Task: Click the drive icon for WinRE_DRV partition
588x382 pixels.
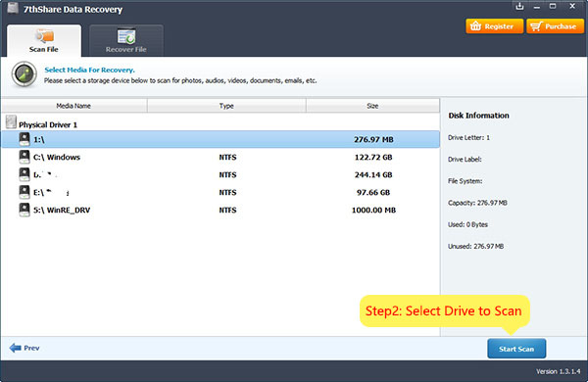Action: pos(24,210)
